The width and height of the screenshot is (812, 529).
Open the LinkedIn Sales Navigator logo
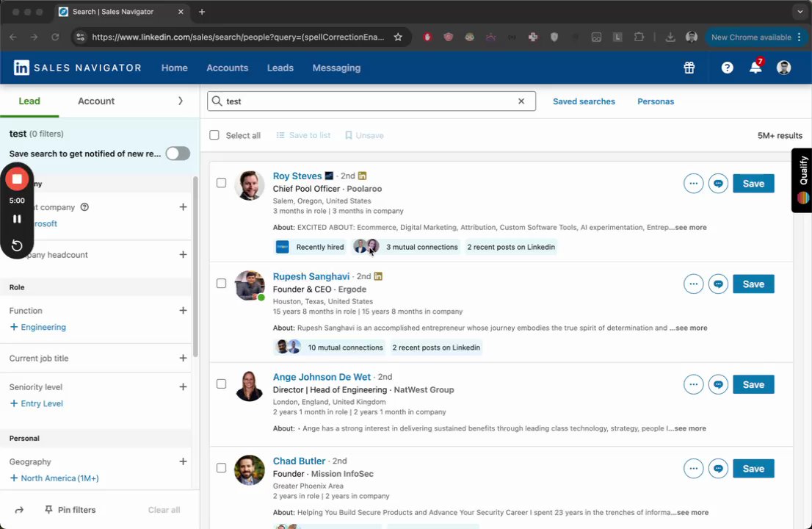tap(77, 68)
